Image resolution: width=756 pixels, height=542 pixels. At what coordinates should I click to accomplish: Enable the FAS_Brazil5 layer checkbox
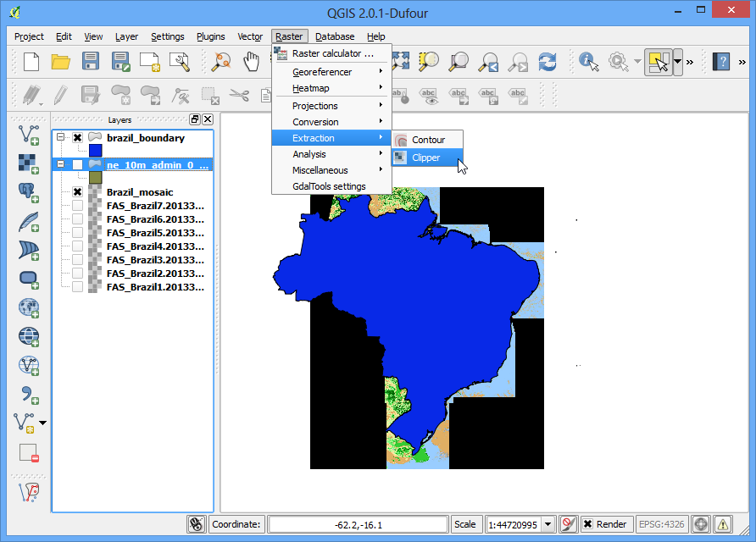pos(77,233)
